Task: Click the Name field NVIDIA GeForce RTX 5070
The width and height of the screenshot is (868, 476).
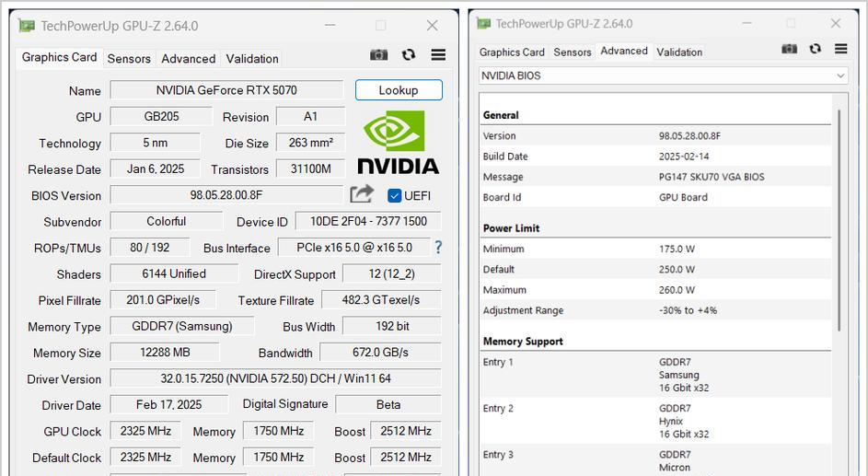Action: click(226, 90)
